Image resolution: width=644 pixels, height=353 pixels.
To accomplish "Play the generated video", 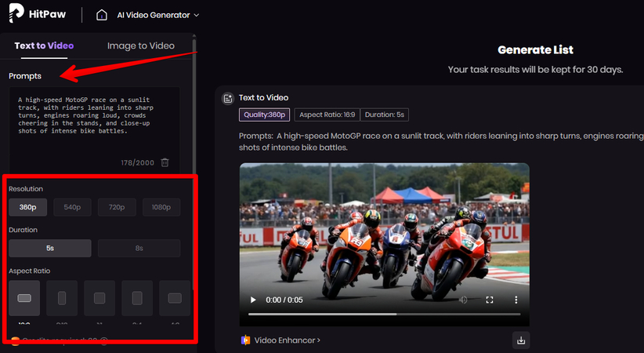I will (x=253, y=300).
